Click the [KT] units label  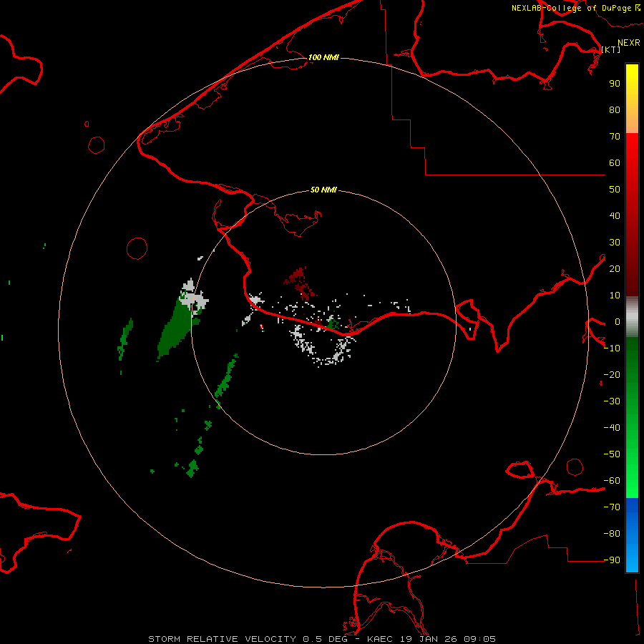coord(611,49)
